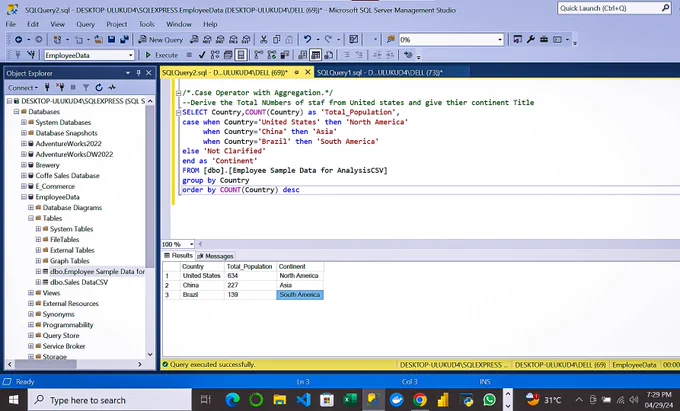The width and height of the screenshot is (680, 411).
Task: Click the Quick Launch search field
Action: 614,8
